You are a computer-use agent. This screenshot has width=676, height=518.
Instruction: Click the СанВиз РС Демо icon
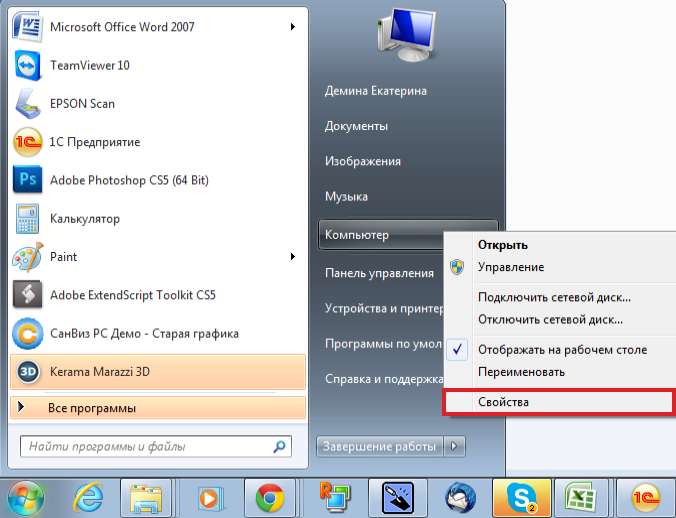coord(28,334)
